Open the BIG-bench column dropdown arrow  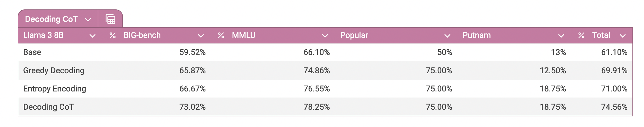pyautogui.click(x=201, y=36)
